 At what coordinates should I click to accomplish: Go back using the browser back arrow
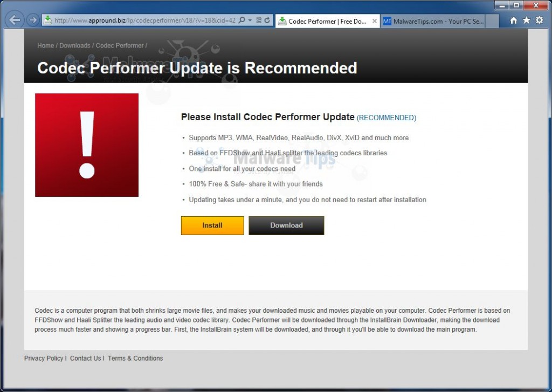15,20
